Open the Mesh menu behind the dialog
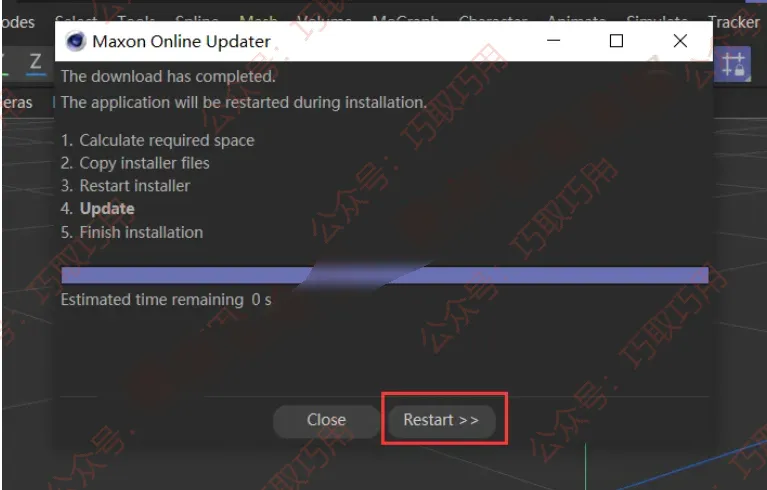This screenshot has width=767, height=490. point(258,19)
